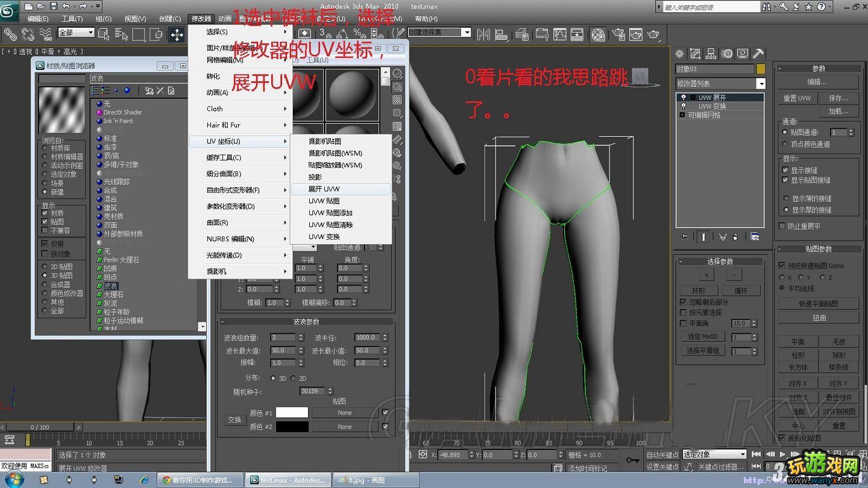Image resolution: width=868 pixels, height=488 pixels.
Task: Select the Bind to Space Warp tool
Action: [45, 34]
